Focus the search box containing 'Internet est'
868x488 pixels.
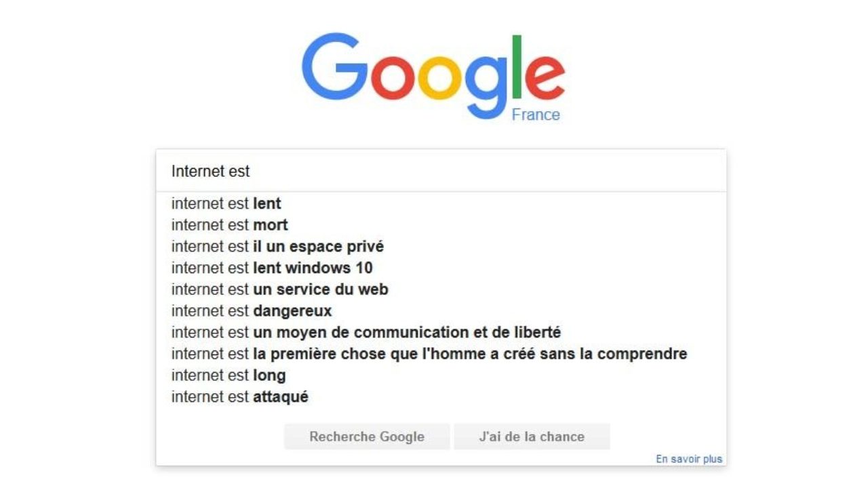[441, 171]
